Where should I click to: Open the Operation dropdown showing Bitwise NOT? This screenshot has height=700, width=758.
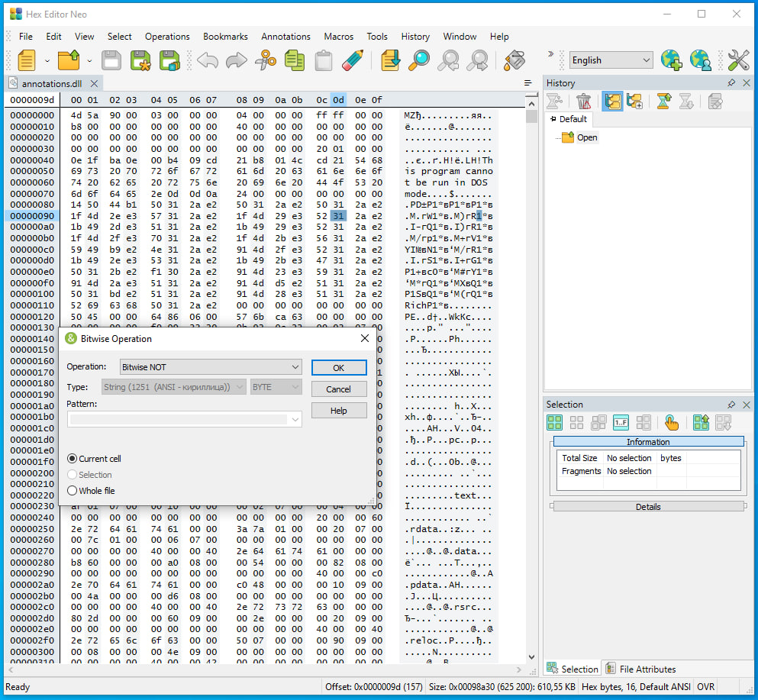pyautogui.click(x=210, y=367)
